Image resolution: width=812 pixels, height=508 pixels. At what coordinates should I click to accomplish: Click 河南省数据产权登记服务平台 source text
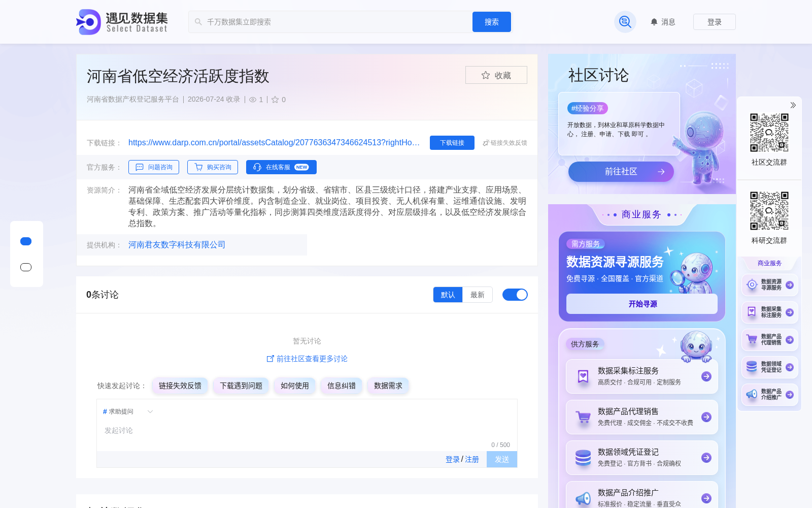pyautogui.click(x=133, y=100)
